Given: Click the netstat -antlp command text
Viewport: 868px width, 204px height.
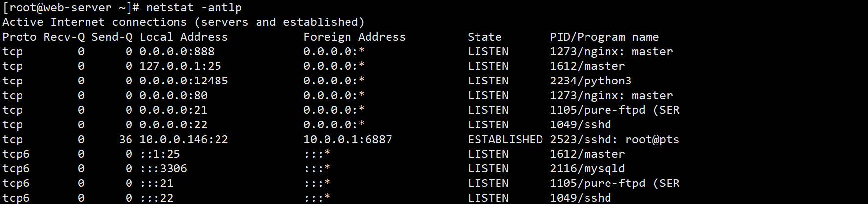Looking at the screenshot, I should 194,8.
